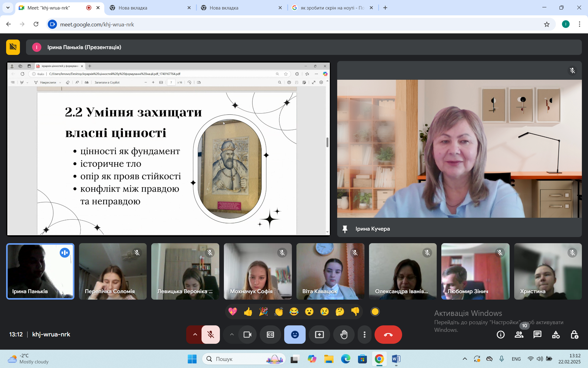Screen dimensions: 588x368
Task: Switch to the first Нова вкладка tab
Action: [151, 8]
